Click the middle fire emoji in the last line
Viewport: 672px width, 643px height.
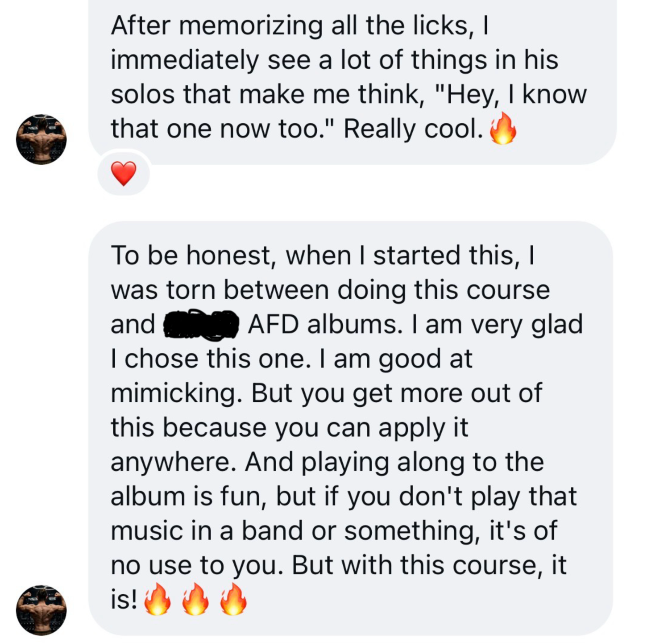pos(195,599)
